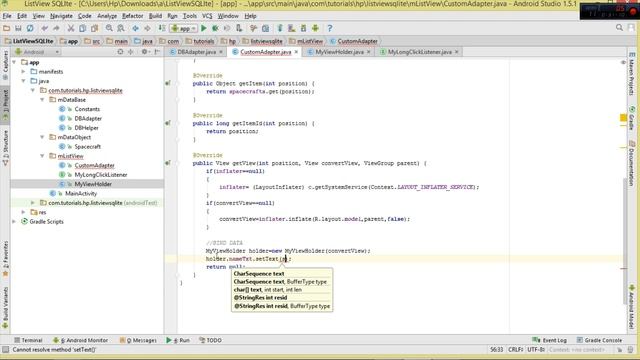Open the Gradle Console panel

click(x=599, y=340)
